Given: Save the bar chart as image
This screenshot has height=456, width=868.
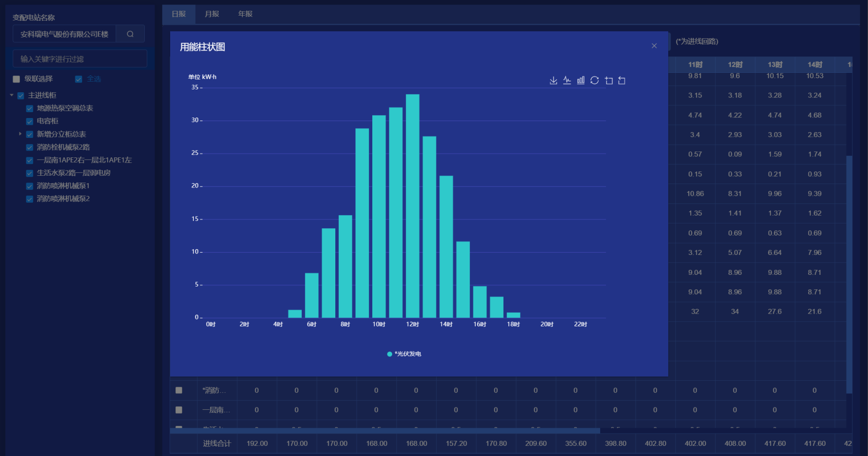Looking at the screenshot, I should pos(553,81).
